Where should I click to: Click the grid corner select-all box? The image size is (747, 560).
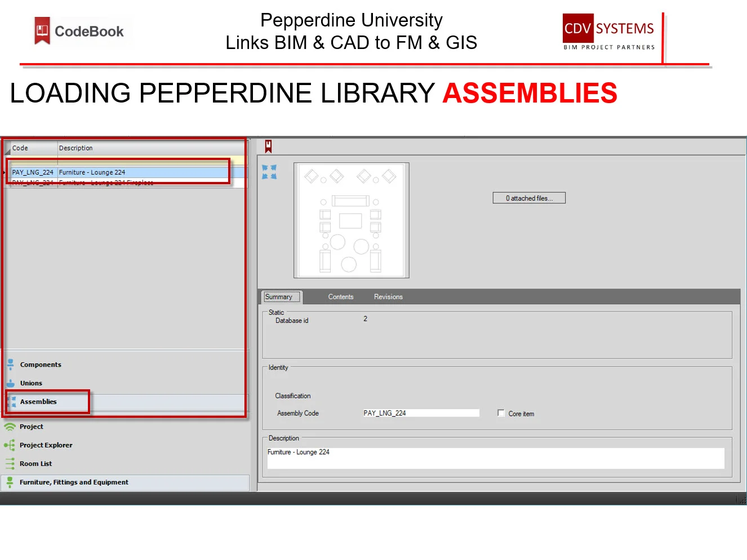[x=7, y=148]
